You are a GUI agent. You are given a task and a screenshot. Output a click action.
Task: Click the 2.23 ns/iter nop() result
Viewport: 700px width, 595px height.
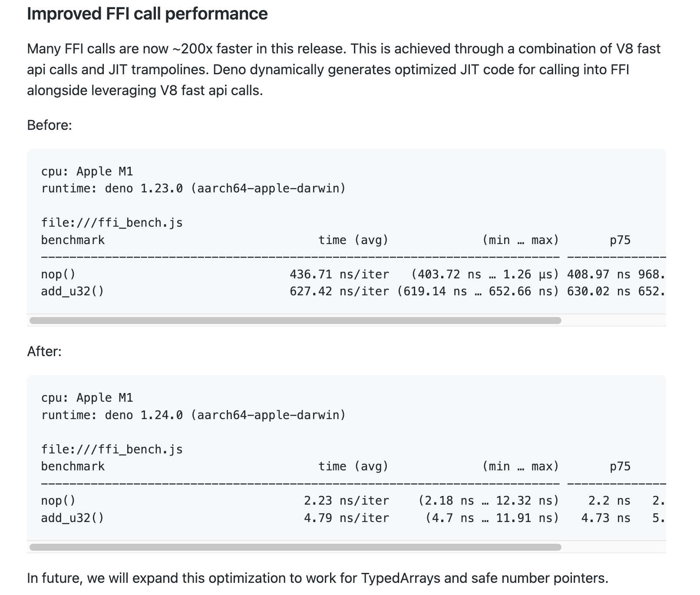[x=347, y=501]
